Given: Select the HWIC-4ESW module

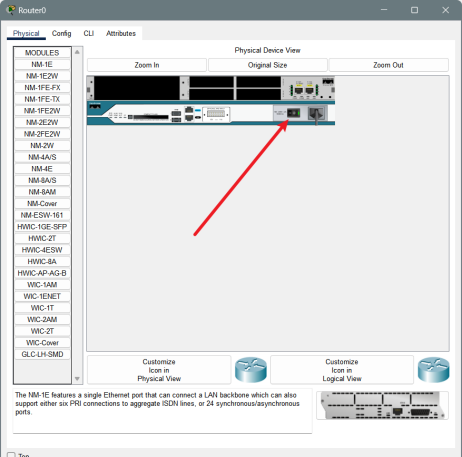Looking at the screenshot, I should click(42, 250).
